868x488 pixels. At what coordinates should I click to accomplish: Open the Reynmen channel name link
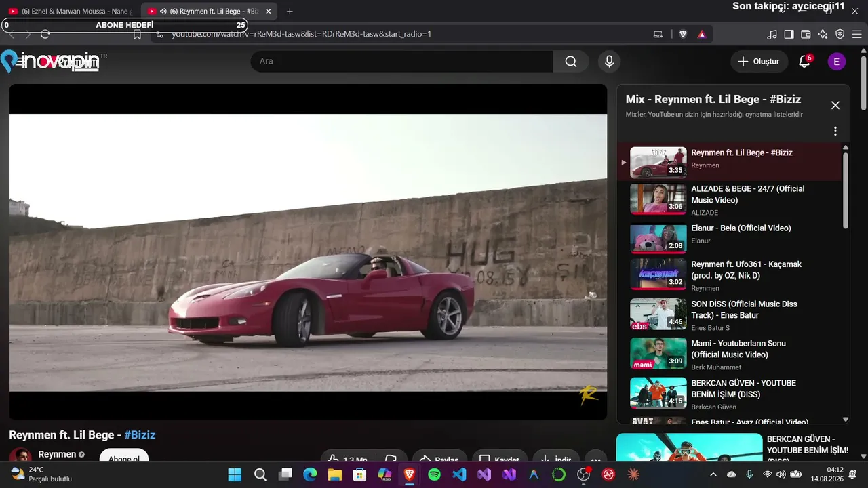[x=57, y=454]
